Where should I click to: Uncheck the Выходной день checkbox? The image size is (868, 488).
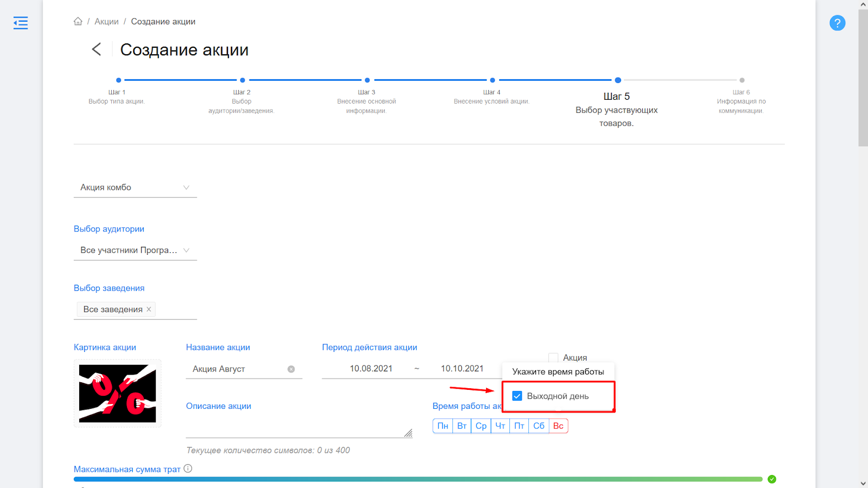(517, 396)
